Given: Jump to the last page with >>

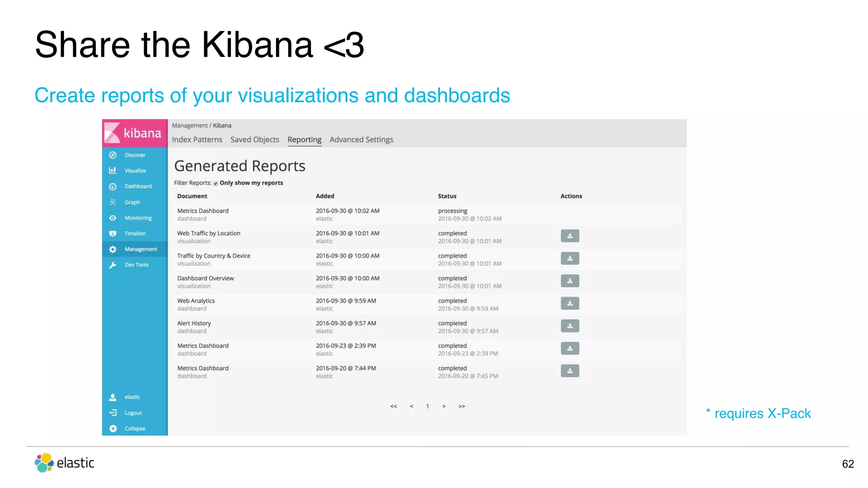Looking at the screenshot, I should pyautogui.click(x=462, y=406).
